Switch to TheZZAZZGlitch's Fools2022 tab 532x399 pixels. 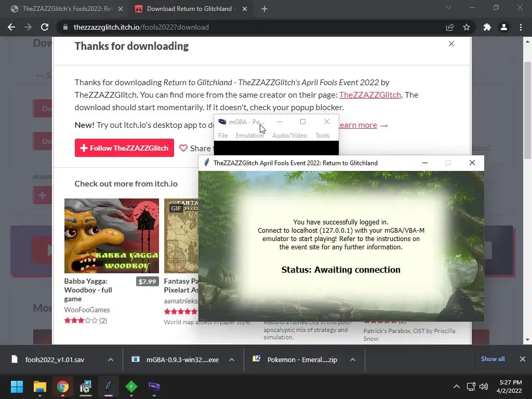(x=67, y=9)
